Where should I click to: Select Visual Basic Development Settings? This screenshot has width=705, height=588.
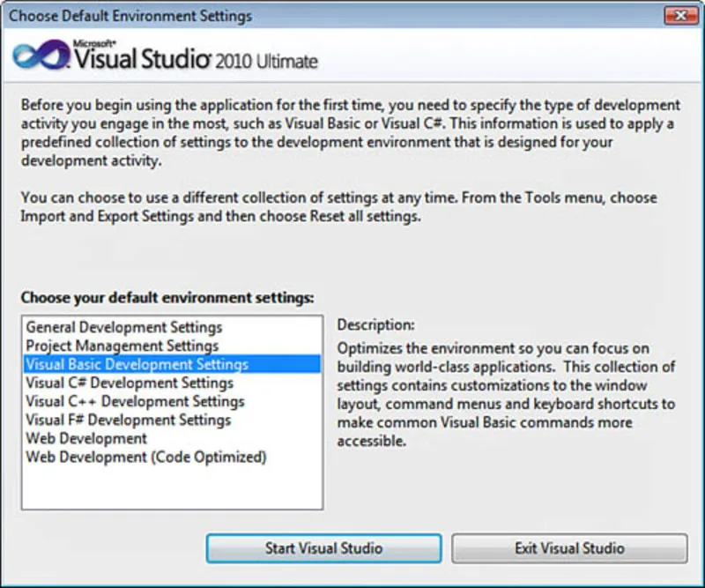(172, 364)
